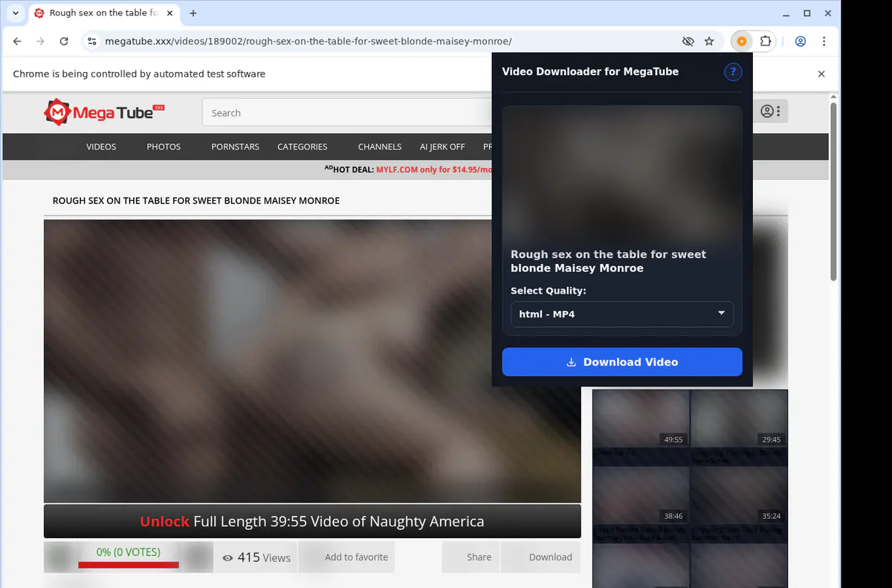892x588 pixels.
Task: Open the tab search chevron in Chrome
Action: pyautogui.click(x=16, y=13)
